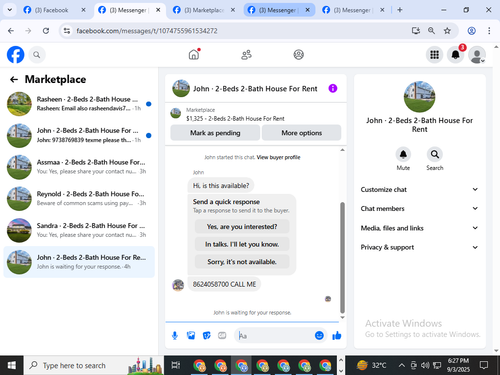The width and height of the screenshot is (500, 375).
Task: Open the View buyer profile link
Action: (x=278, y=157)
